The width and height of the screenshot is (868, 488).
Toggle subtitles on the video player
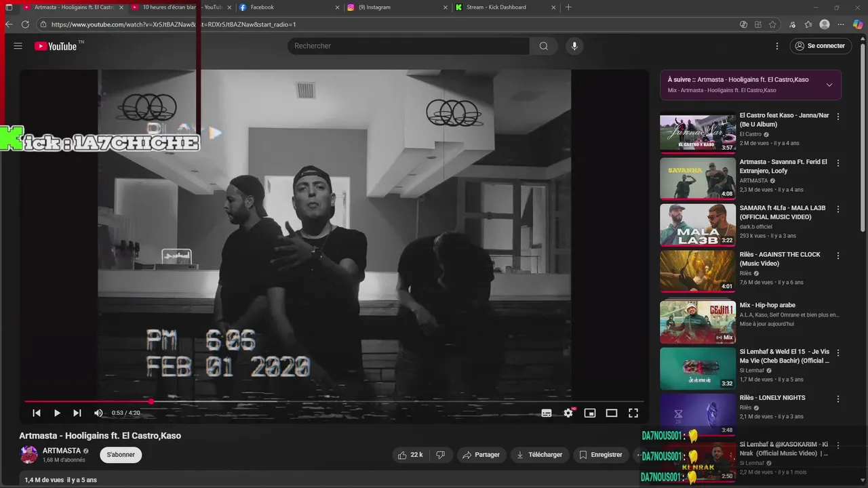(547, 413)
